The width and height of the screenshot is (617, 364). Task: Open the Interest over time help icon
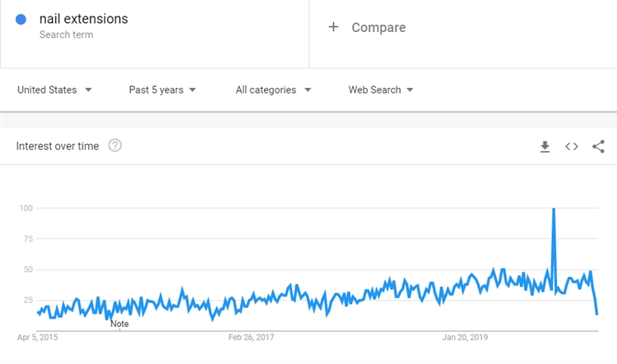(115, 145)
